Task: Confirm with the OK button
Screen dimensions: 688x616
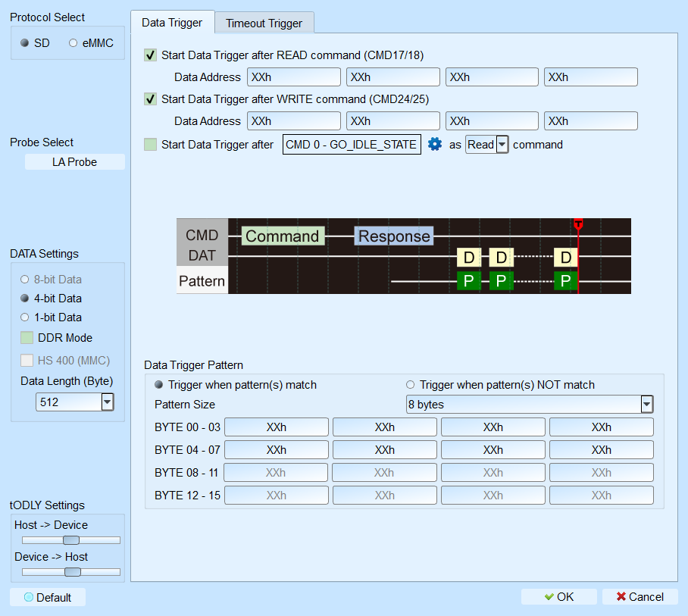Action: point(558,597)
